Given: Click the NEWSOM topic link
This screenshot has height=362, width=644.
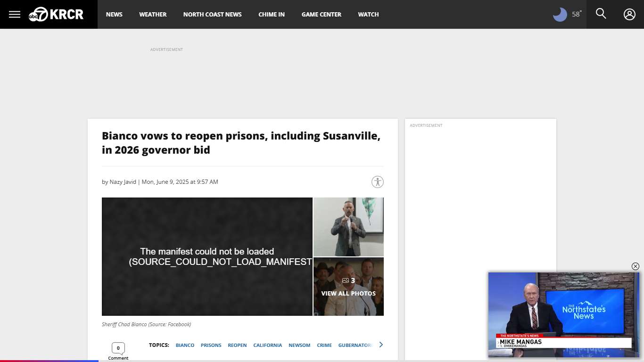Looking at the screenshot, I should (x=299, y=345).
